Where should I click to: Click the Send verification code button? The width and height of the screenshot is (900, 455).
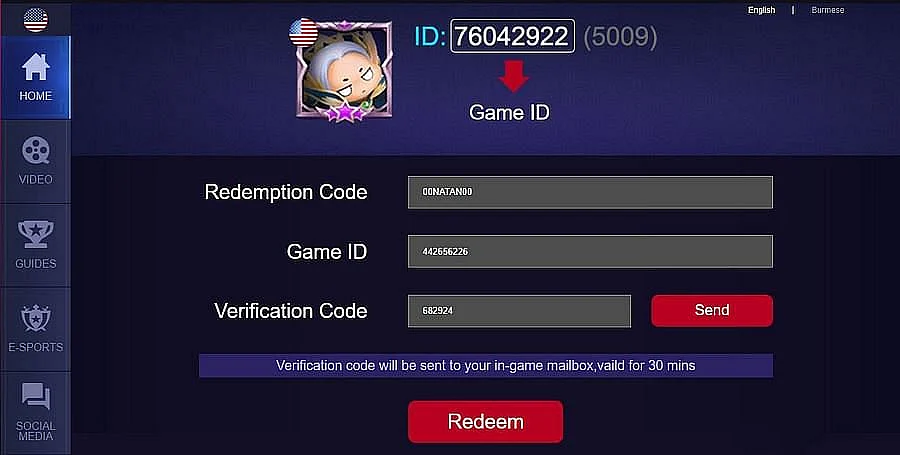pyautogui.click(x=712, y=310)
